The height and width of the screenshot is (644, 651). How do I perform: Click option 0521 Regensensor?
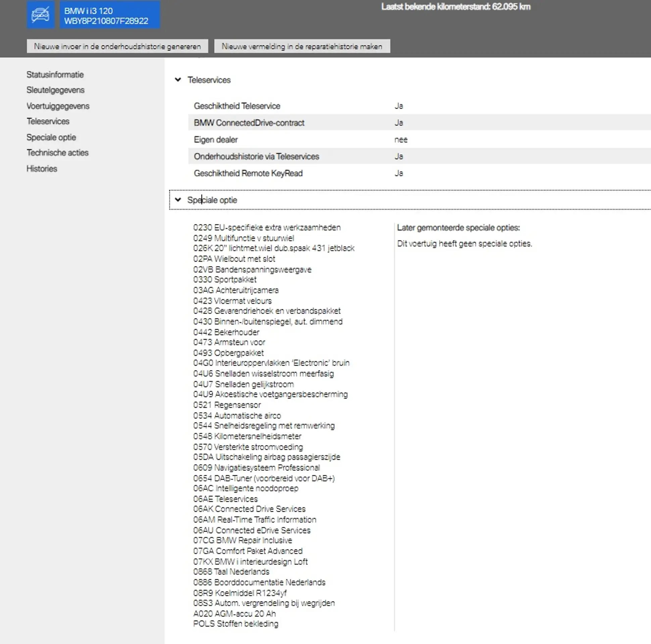click(x=227, y=405)
